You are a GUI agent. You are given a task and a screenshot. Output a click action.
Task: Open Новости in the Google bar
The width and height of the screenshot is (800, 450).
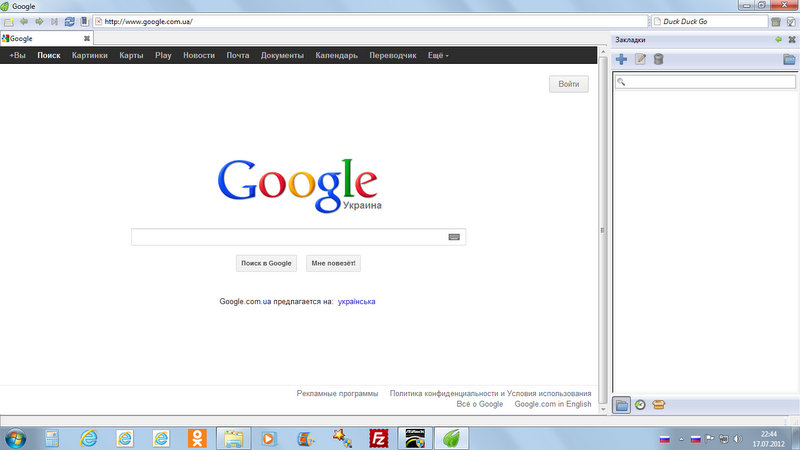coord(199,55)
